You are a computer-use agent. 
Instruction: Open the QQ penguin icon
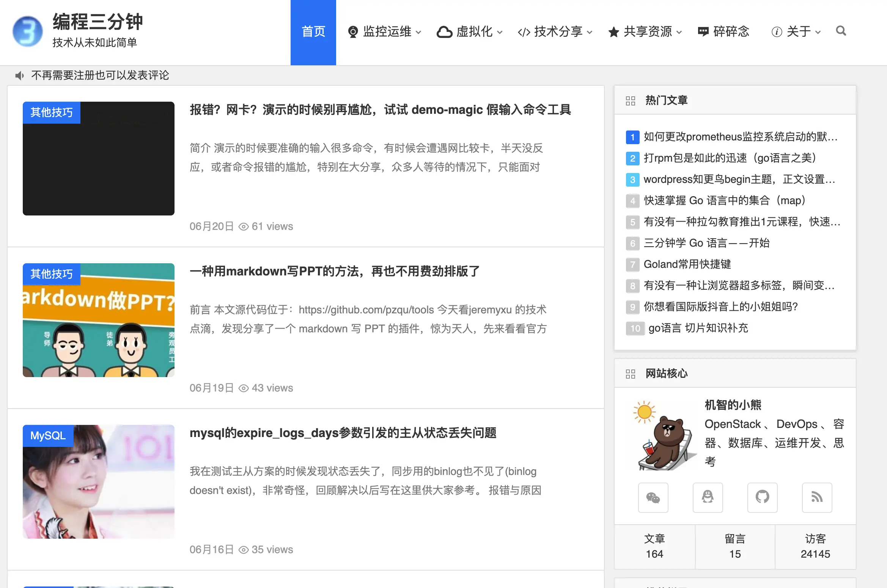[x=708, y=497]
